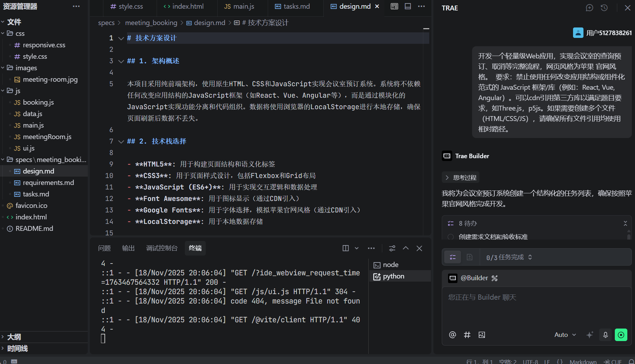Click the @ mention icon in chat input

pos(452,335)
